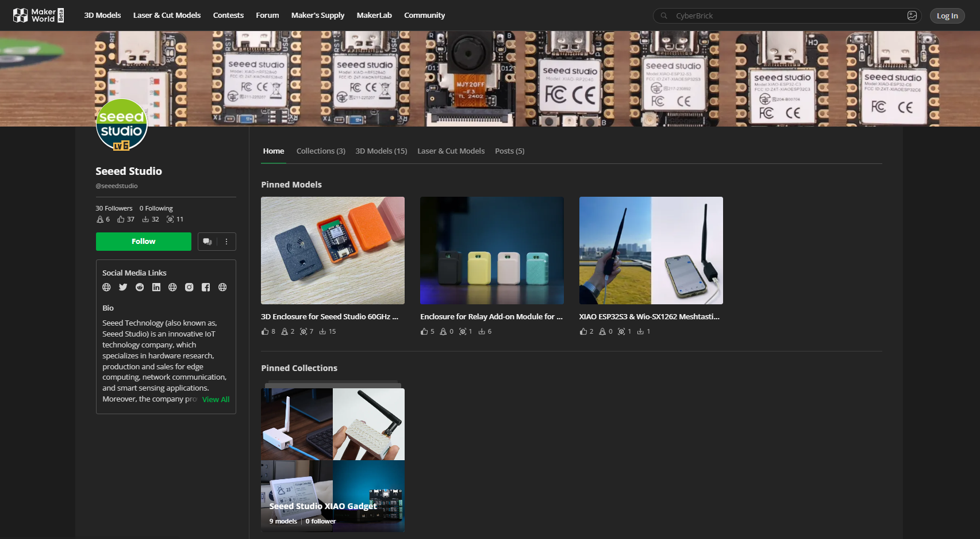Screen dimensions: 980x539
Task: Switch to the Collections tab
Action: click(x=321, y=151)
